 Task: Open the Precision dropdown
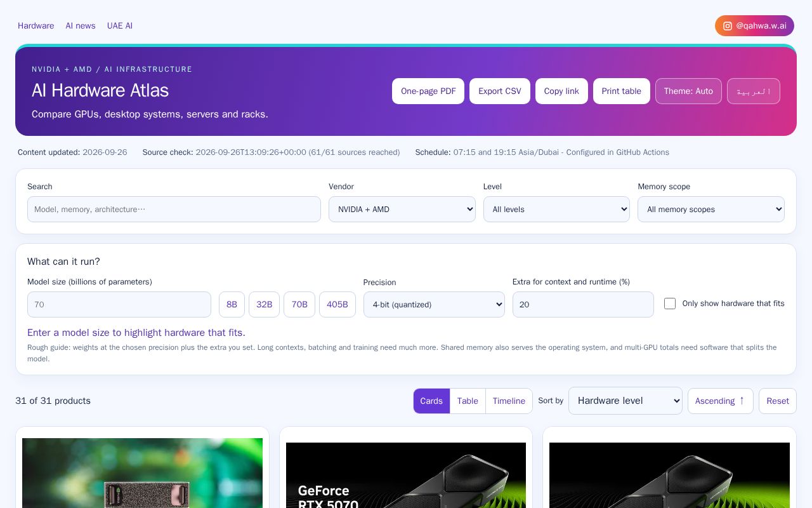(434, 304)
